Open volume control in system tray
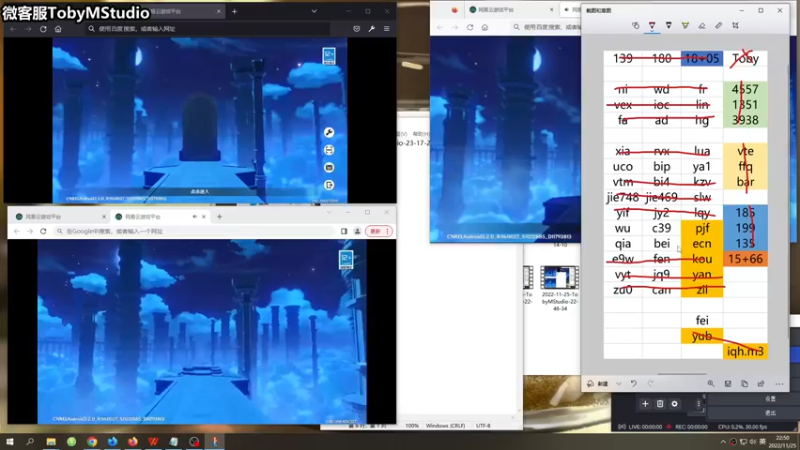 click(753, 442)
